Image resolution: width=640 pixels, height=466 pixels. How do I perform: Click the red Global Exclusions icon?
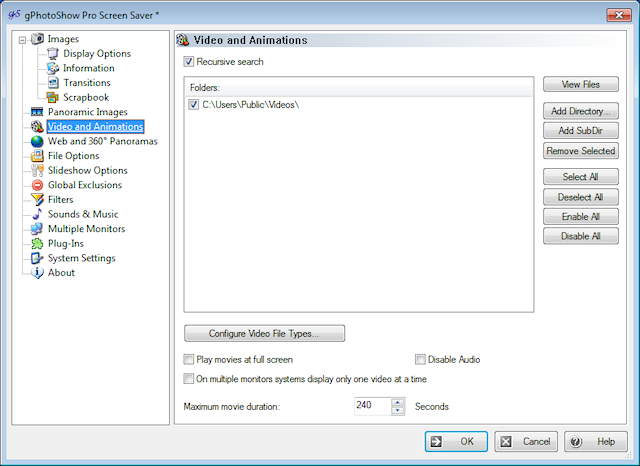click(x=37, y=185)
